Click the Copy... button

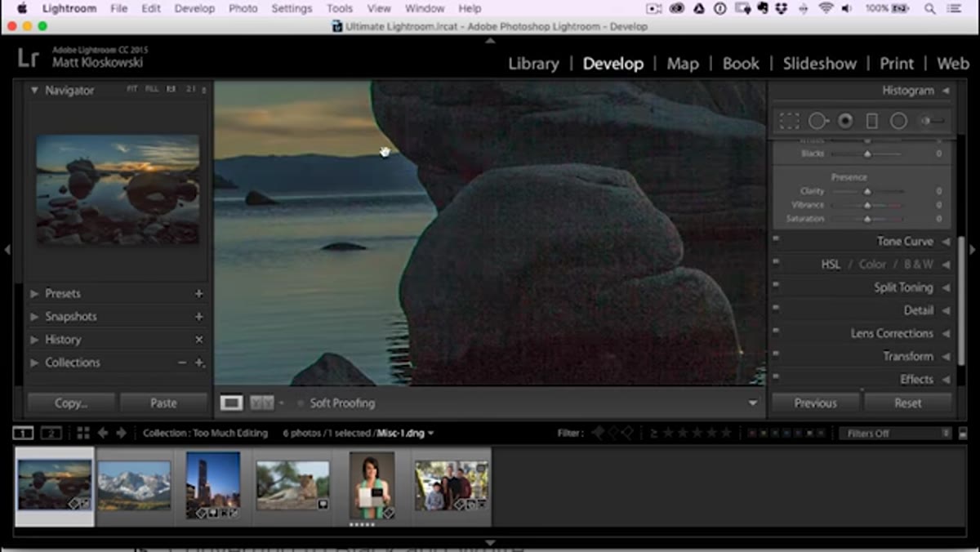point(71,403)
